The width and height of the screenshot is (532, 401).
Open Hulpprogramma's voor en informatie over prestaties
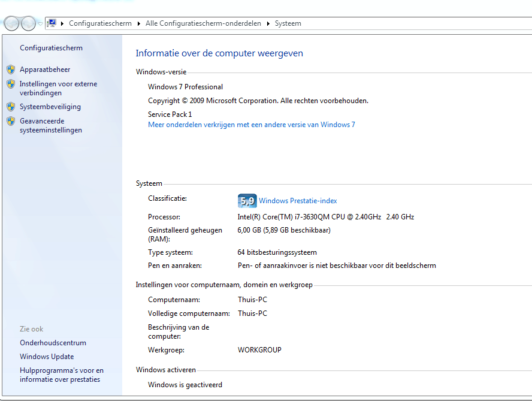tap(62, 375)
